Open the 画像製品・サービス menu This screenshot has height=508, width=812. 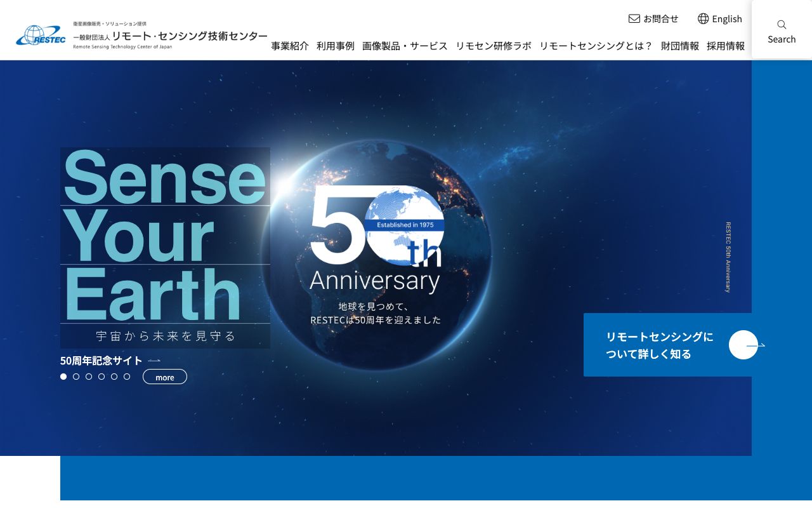point(404,46)
